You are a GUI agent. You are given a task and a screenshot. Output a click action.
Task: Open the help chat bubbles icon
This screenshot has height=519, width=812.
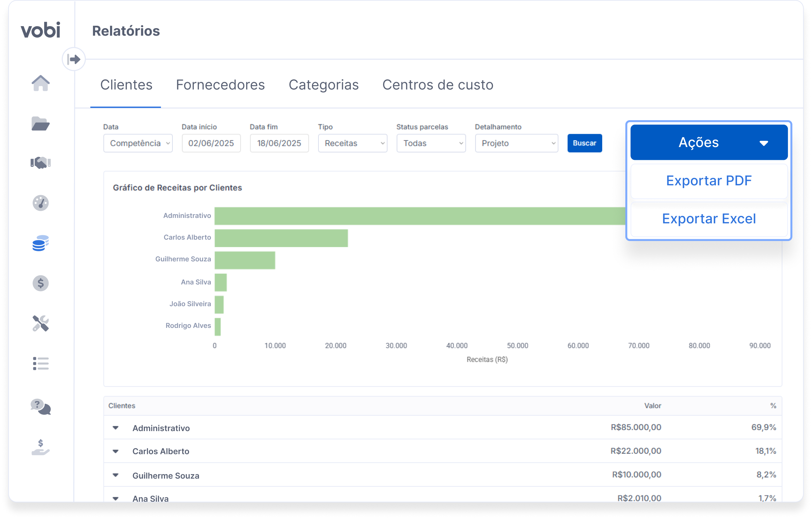coord(40,407)
